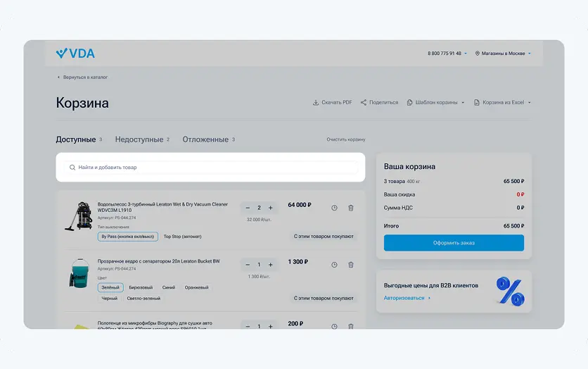Choose the Светло-зеленый color option
The image size is (588, 369).
143,298
